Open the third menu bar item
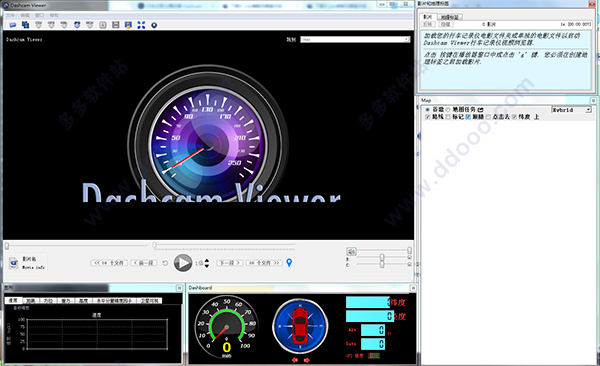 39,15
